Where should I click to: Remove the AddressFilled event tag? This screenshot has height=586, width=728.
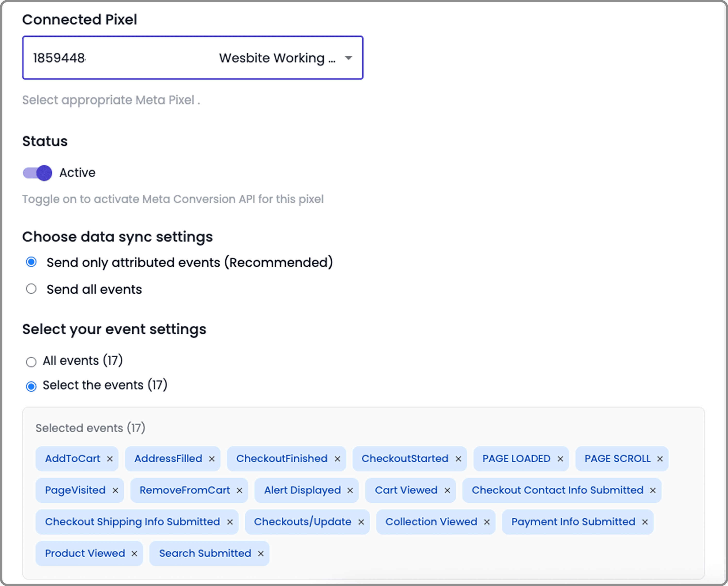[x=212, y=459]
